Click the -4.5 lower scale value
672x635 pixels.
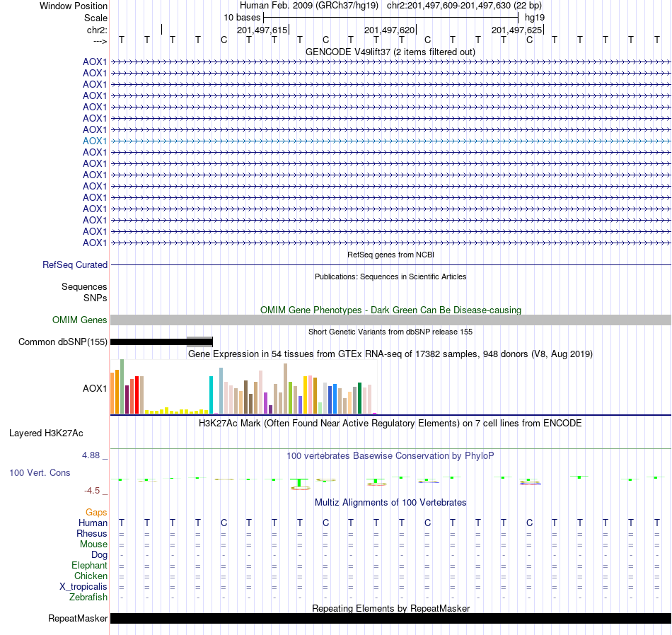click(92, 491)
